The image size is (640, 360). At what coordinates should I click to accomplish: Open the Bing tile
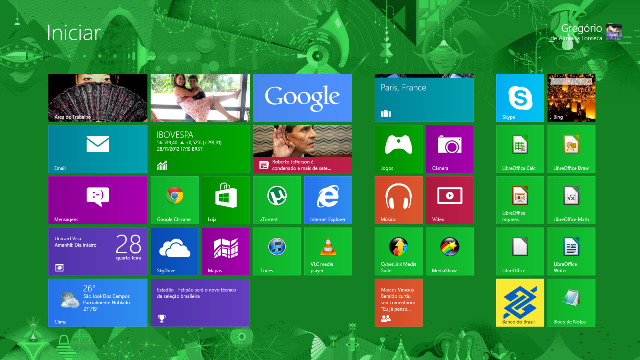(571, 98)
